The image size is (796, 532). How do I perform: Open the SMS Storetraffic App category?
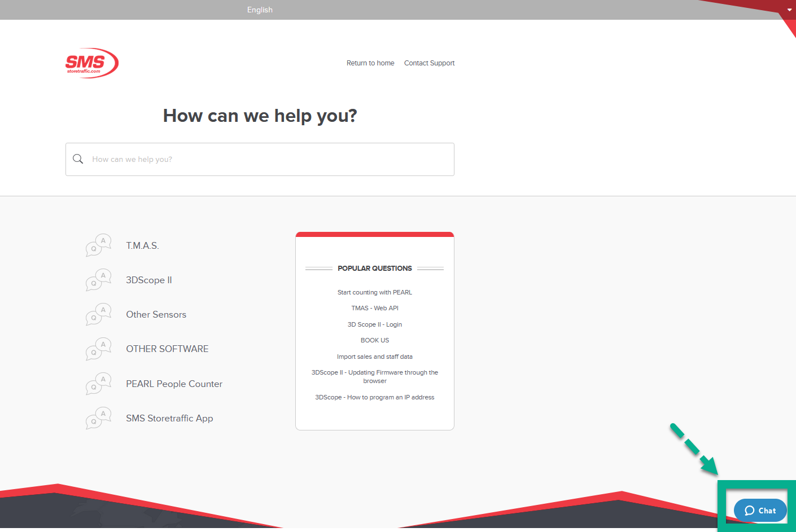tap(169, 418)
